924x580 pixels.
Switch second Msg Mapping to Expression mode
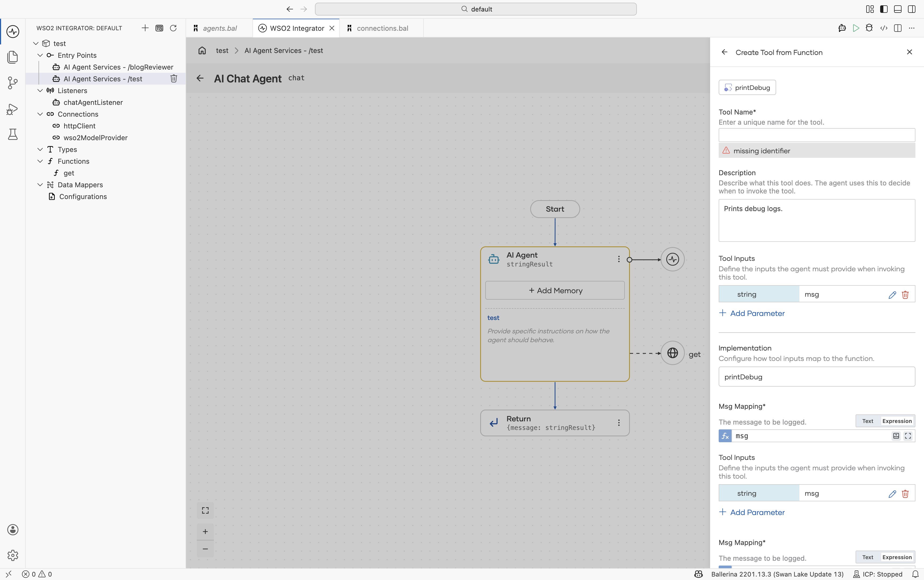point(897,557)
